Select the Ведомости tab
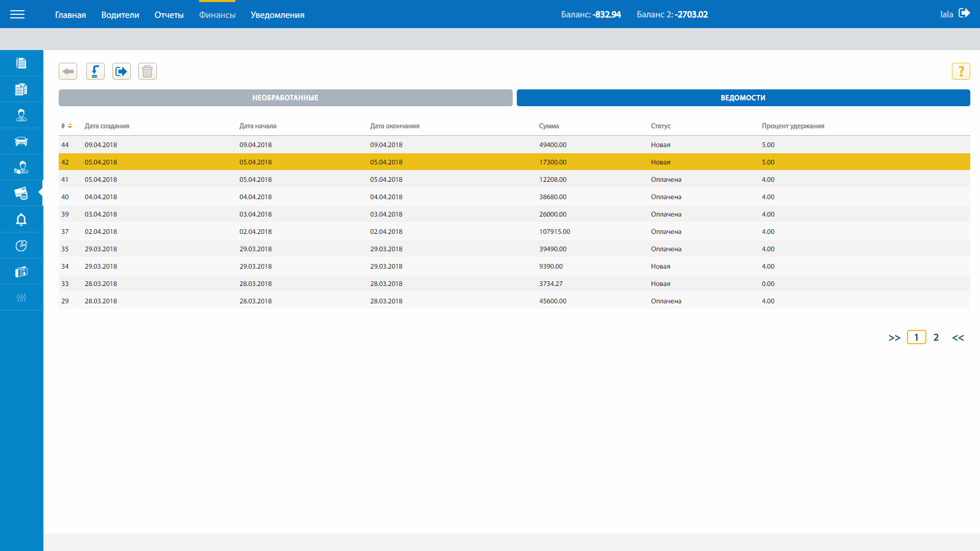980x551 pixels. [x=743, y=98]
